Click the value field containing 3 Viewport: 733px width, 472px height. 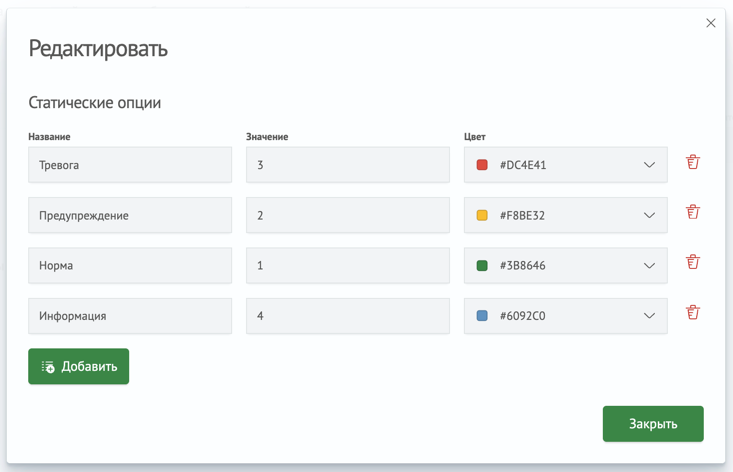(x=347, y=165)
